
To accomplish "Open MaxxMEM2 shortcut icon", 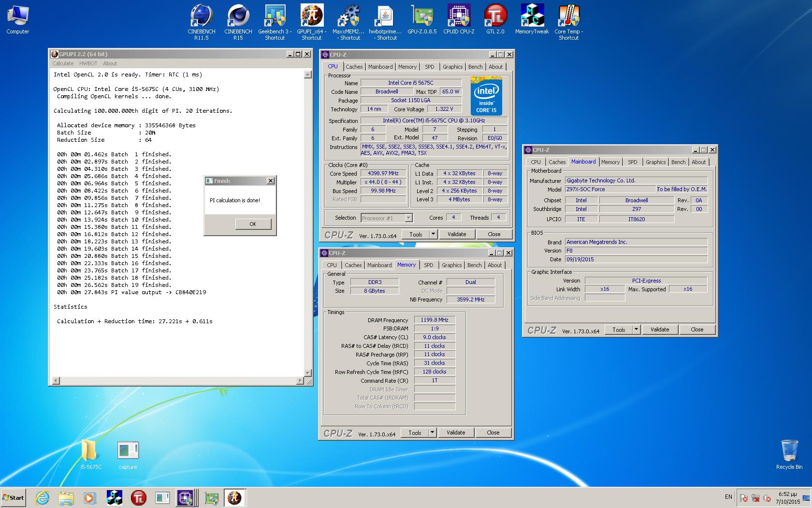I will click(348, 22).
